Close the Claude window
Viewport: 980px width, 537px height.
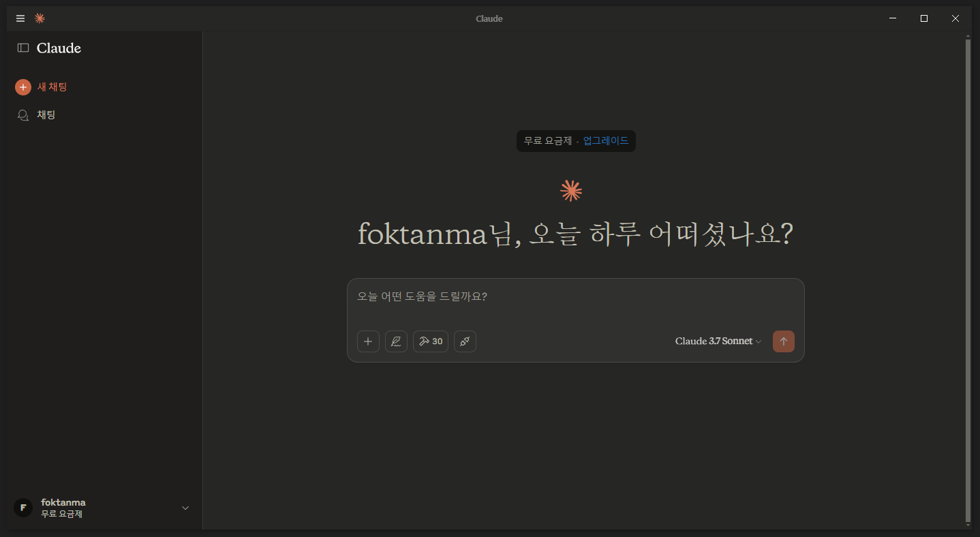955,18
